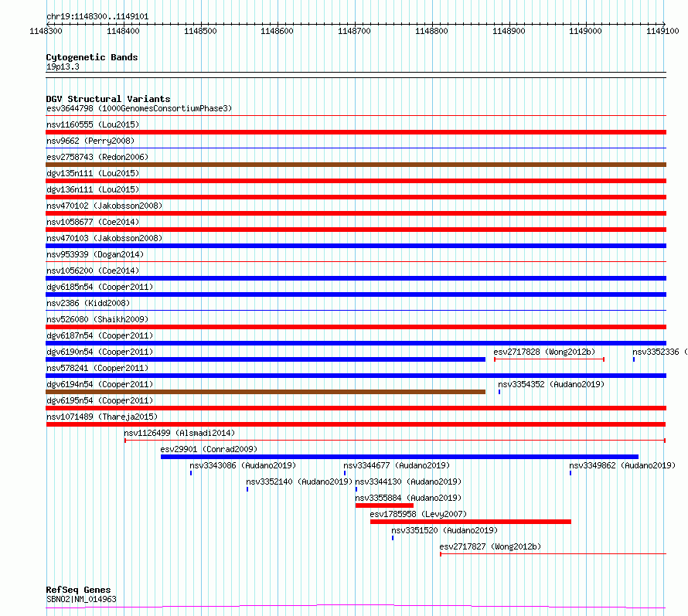Screen dimensions: 688x616
Task: Click the dgv135n111 (Lou2015) label
Action: [93, 173]
